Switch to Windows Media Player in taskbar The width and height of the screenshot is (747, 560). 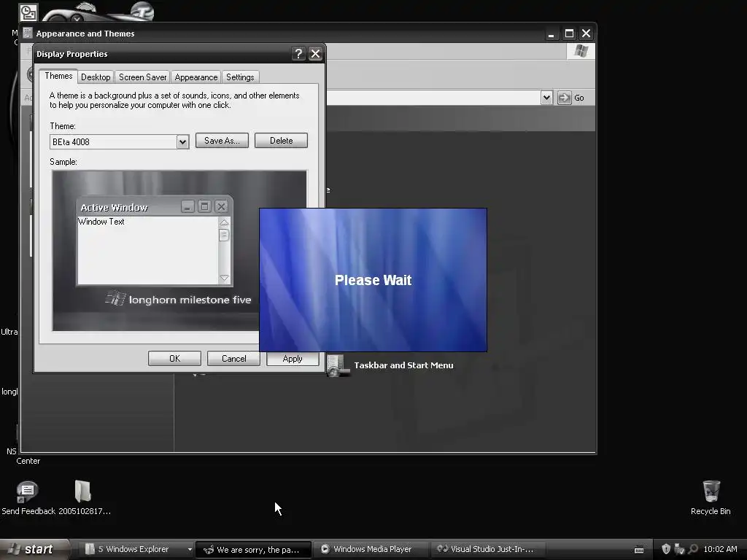point(371,549)
